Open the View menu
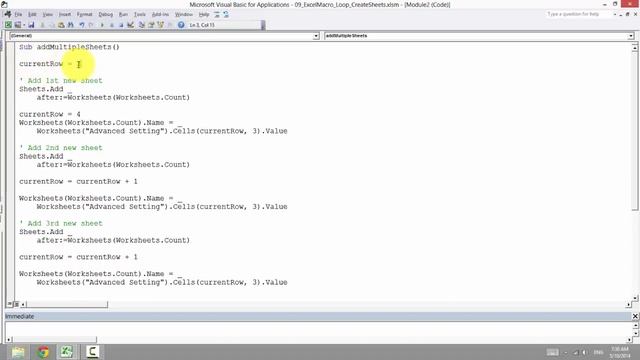The width and height of the screenshot is (640, 360). [48, 14]
